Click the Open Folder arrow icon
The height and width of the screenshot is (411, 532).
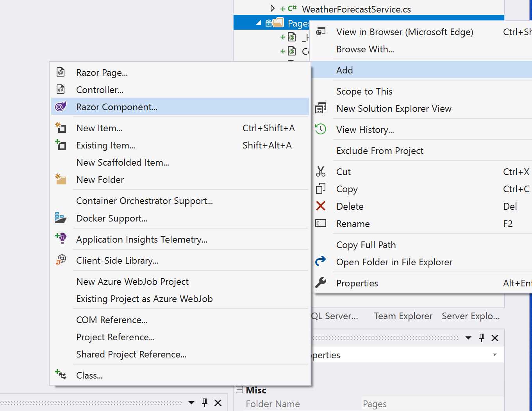pos(321,261)
